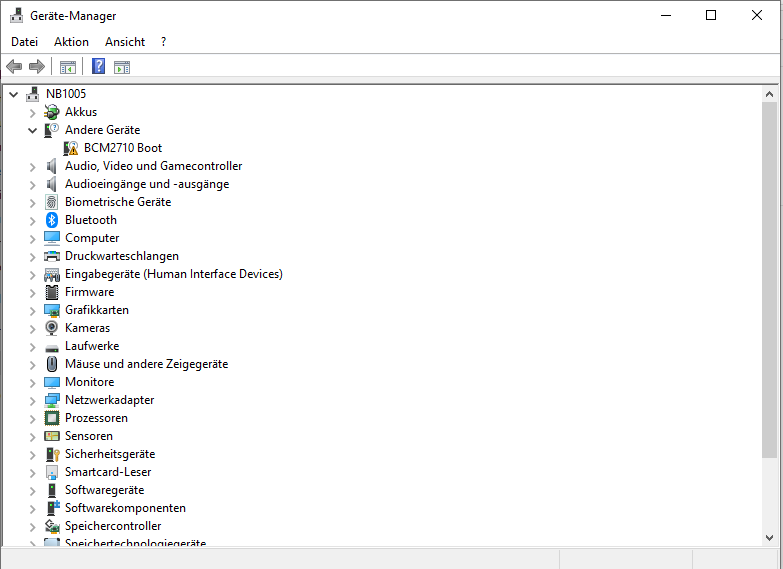Click the Laufwerke drive icon
This screenshot has width=783, height=569.
pyautogui.click(x=51, y=347)
